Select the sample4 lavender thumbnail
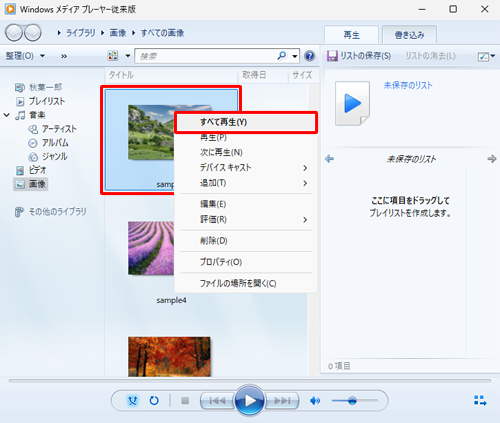The height and width of the screenshot is (423, 500). tap(151, 248)
